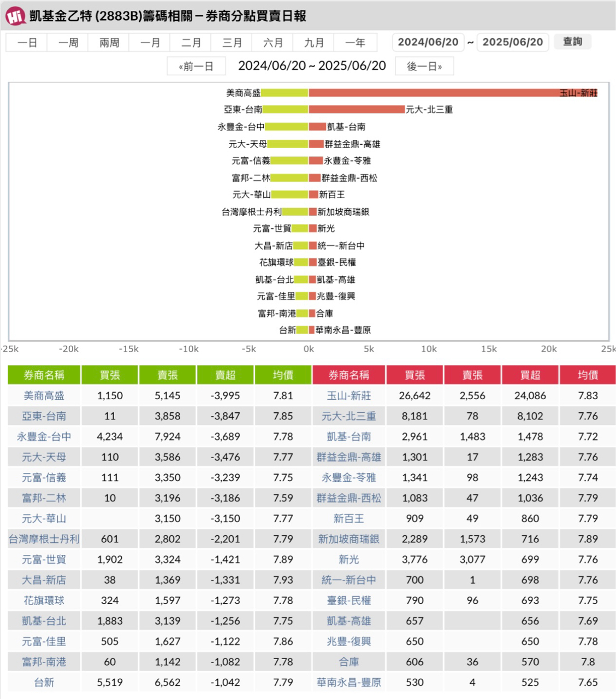Open 玉山-新莊 broker link in table

click(348, 396)
